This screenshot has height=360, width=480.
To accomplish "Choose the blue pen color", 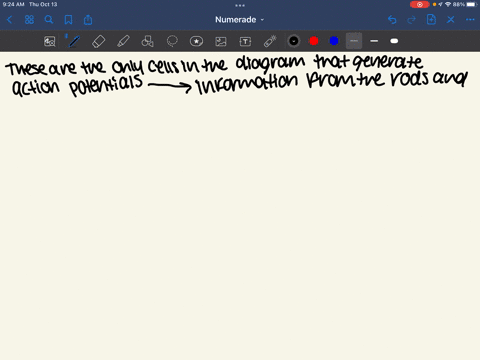I will pos(334,41).
